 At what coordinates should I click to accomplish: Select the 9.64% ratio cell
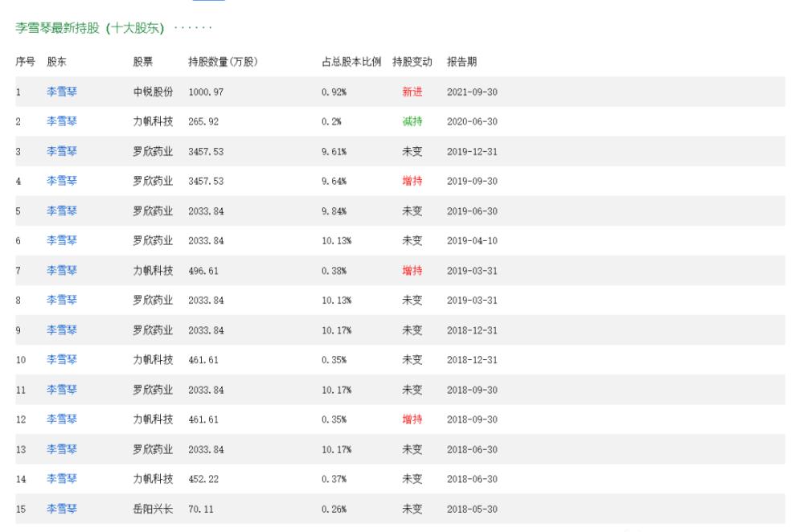(x=334, y=182)
